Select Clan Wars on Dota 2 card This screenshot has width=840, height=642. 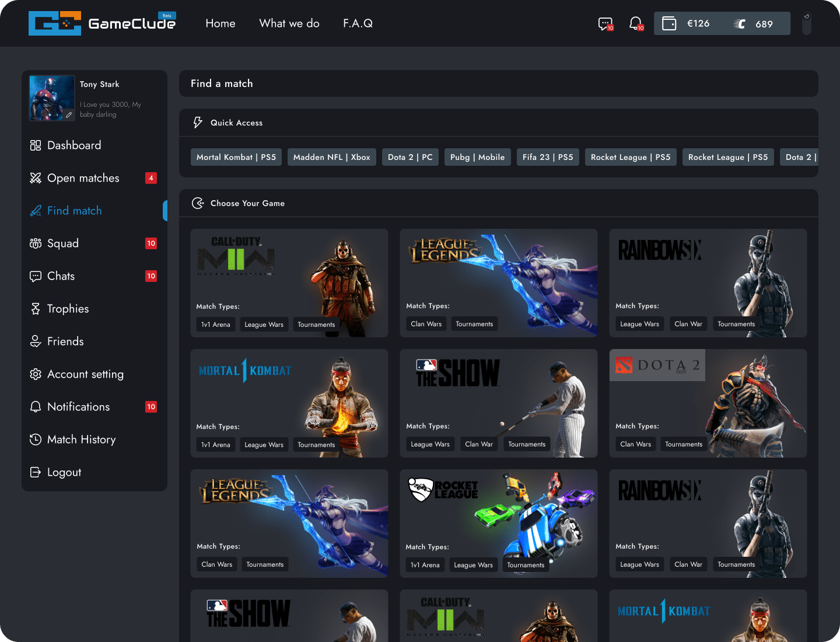click(x=636, y=444)
